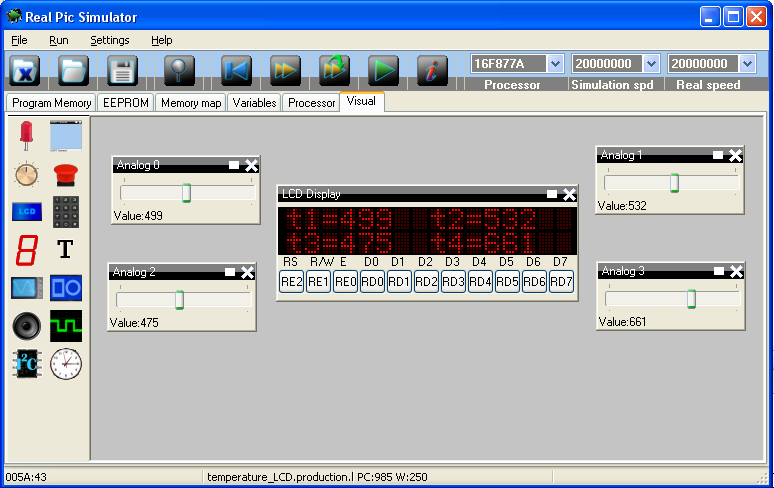Open the Real speed dropdown
Screen dimensions: 774x488
(747, 63)
